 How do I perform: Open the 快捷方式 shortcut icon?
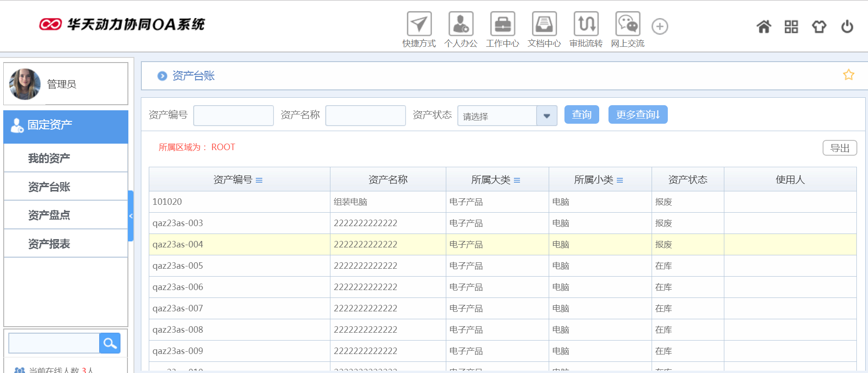coord(419,24)
